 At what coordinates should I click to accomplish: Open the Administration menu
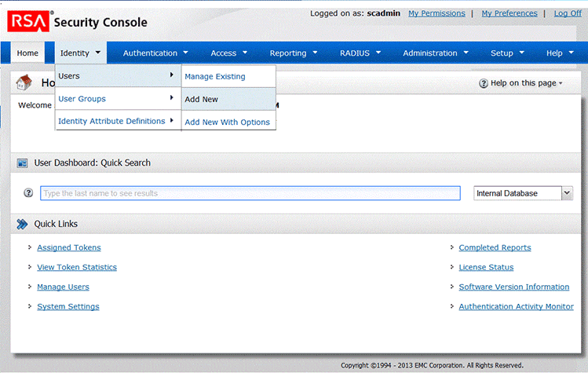coord(436,53)
